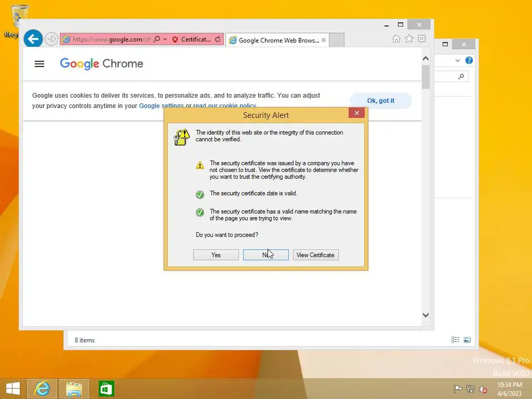Open help in File Explorer window
The height and width of the screenshot is (399, 532).
coord(469,60)
